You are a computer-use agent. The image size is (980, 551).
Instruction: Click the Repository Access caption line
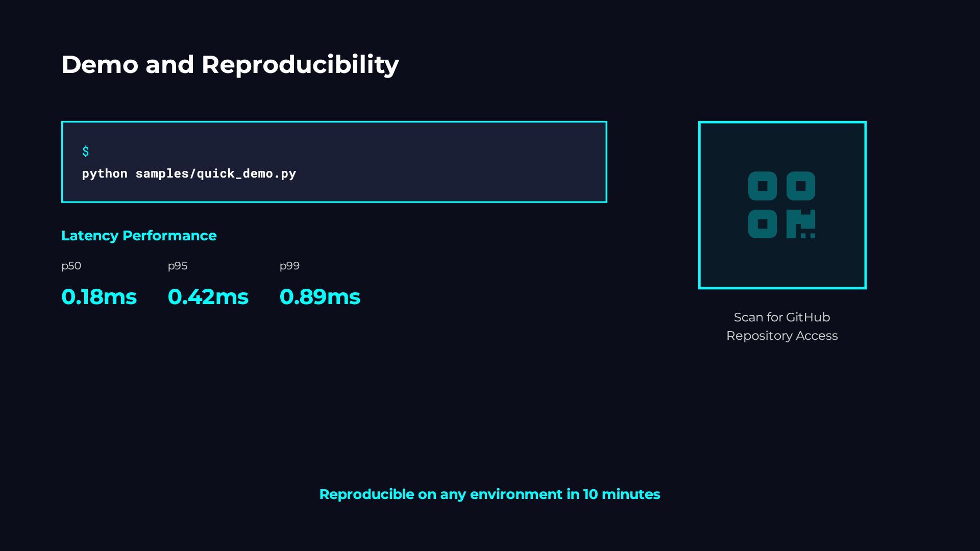tap(782, 336)
